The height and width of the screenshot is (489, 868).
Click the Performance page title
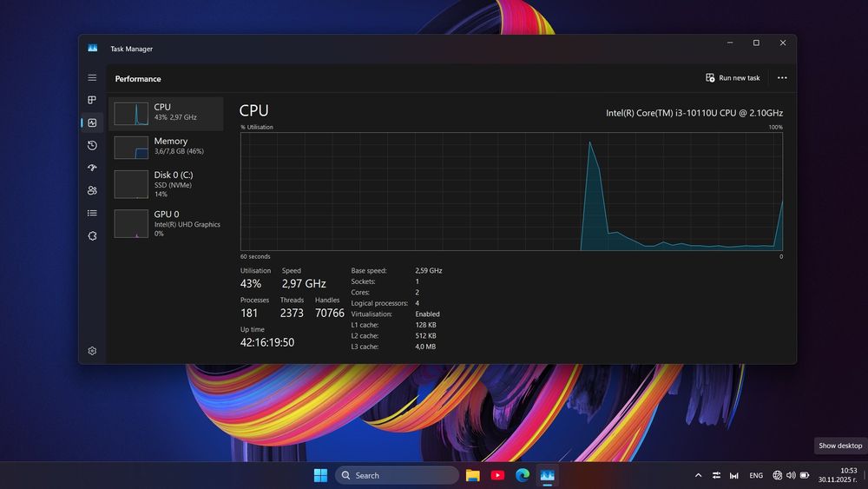pyautogui.click(x=138, y=79)
